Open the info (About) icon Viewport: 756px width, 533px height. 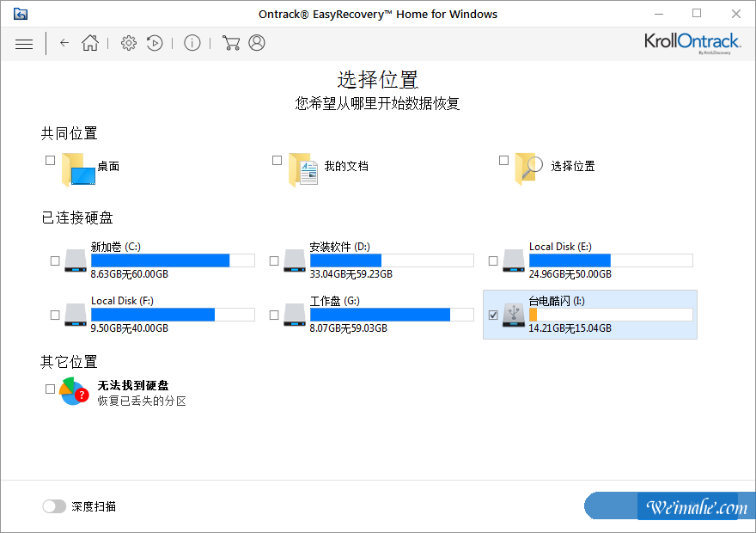[x=192, y=43]
